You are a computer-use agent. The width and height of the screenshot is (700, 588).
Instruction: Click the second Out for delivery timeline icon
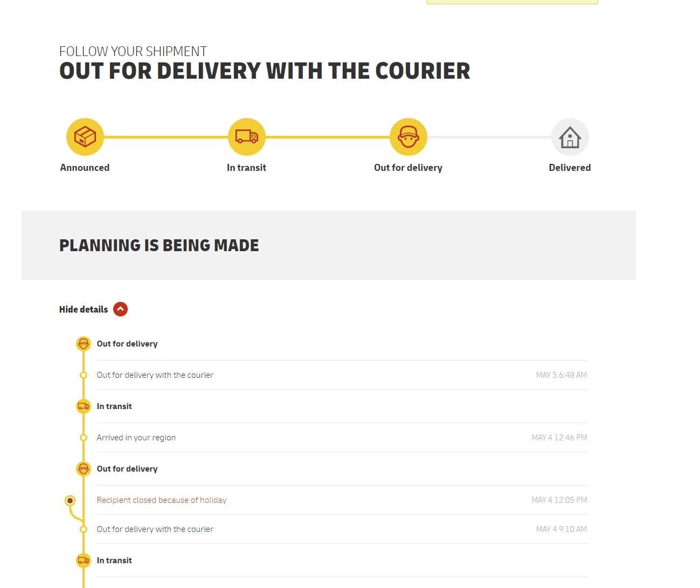(84, 469)
